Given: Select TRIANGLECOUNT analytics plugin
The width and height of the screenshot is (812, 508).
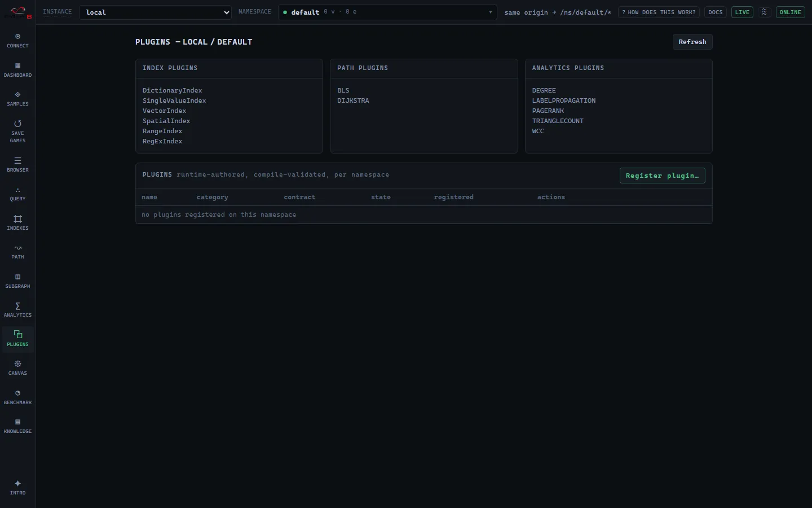Looking at the screenshot, I should click(x=558, y=121).
